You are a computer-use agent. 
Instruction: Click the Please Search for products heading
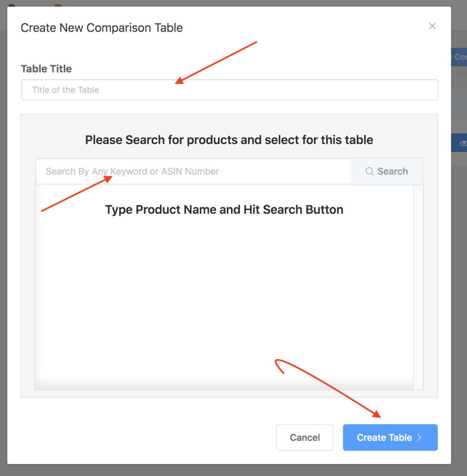[229, 140]
